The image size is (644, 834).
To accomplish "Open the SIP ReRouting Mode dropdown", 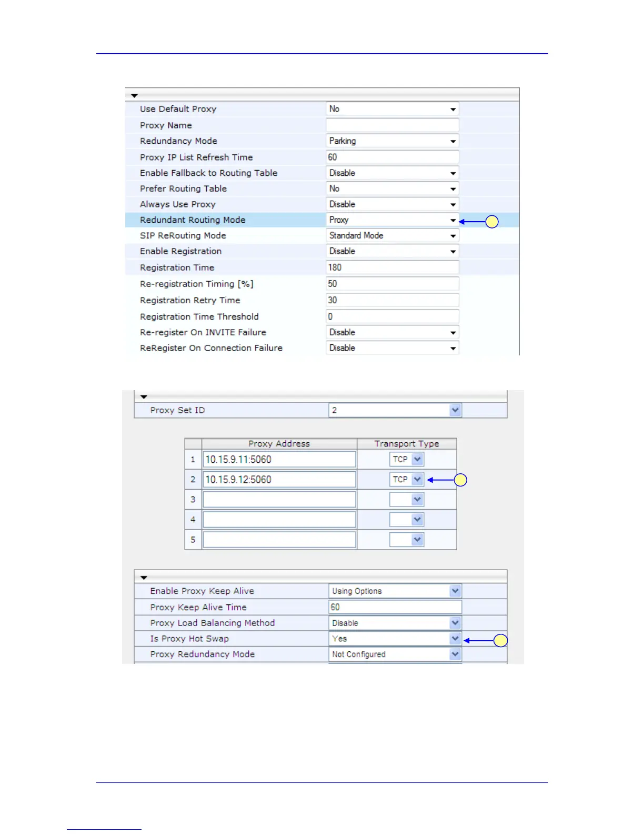I will [x=393, y=235].
